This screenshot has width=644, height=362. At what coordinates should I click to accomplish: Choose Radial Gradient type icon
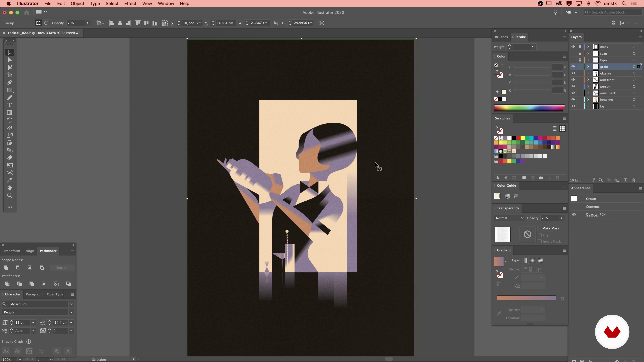(532, 261)
